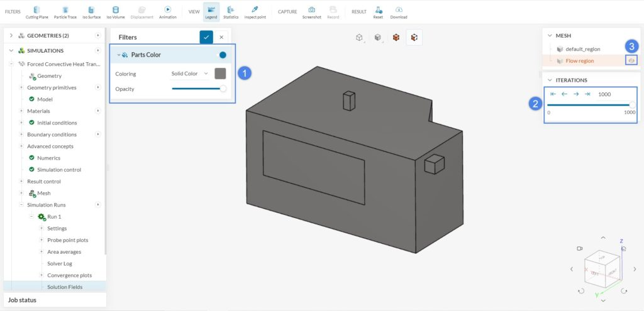Add a Particle Trace filter
This screenshot has width=644, height=311.
tap(65, 11)
